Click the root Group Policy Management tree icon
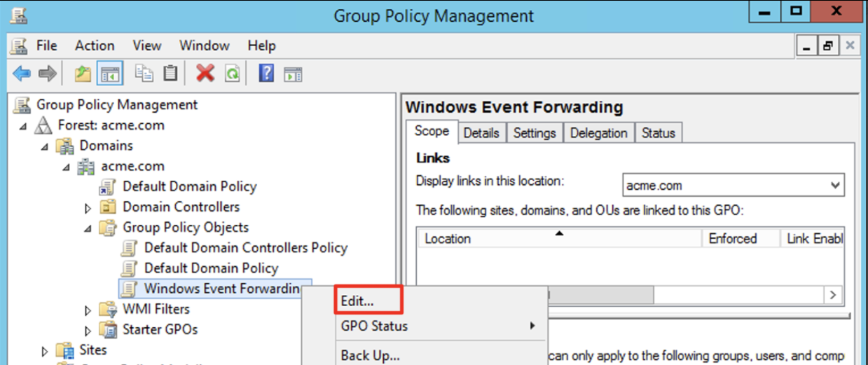868x365 pixels. (x=23, y=105)
